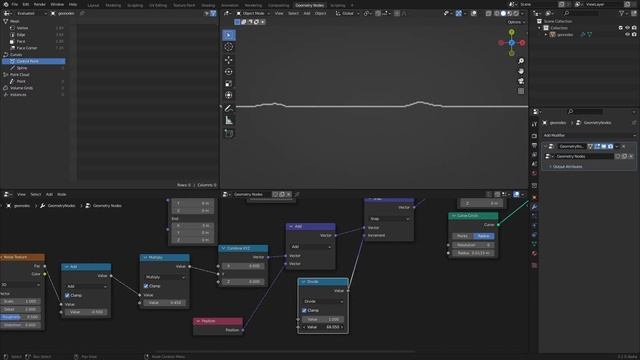Click the outliner filter funnel icon

(x=622, y=13)
